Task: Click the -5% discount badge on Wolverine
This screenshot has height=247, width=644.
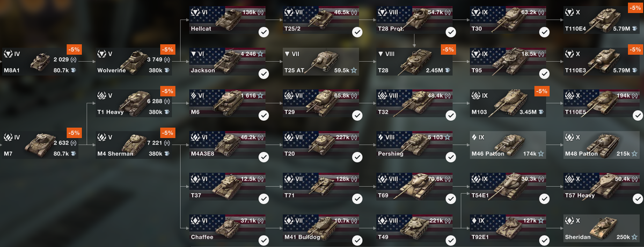Action: click(167, 49)
